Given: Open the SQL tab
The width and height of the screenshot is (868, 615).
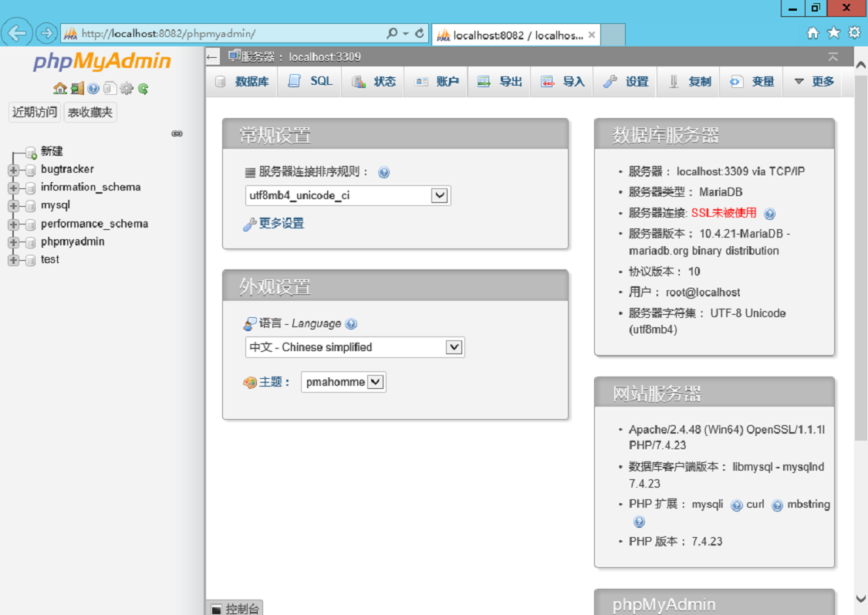Looking at the screenshot, I should tap(310, 82).
